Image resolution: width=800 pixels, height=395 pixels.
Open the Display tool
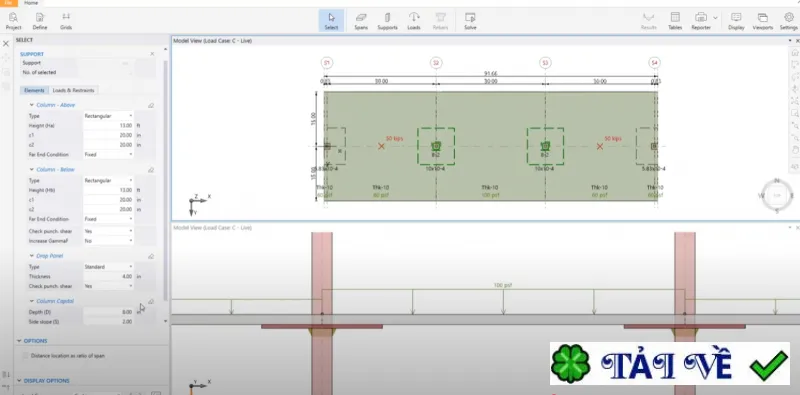tap(736, 21)
